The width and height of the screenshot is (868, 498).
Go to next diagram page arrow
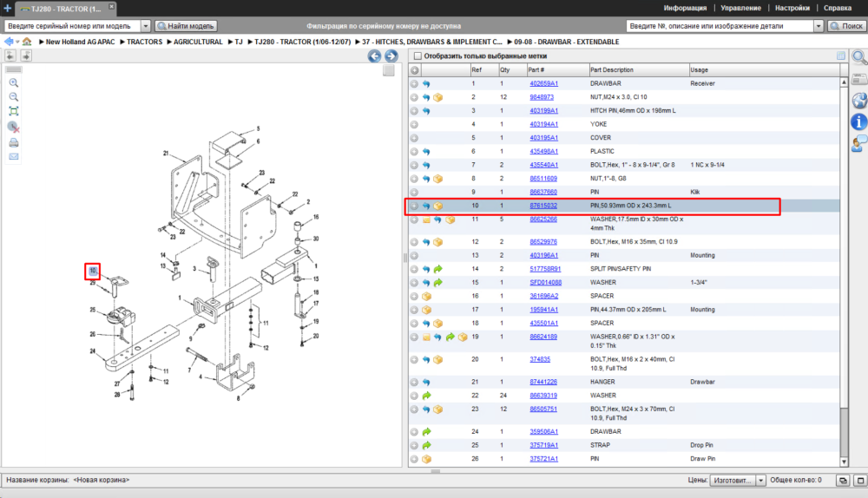pos(391,56)
